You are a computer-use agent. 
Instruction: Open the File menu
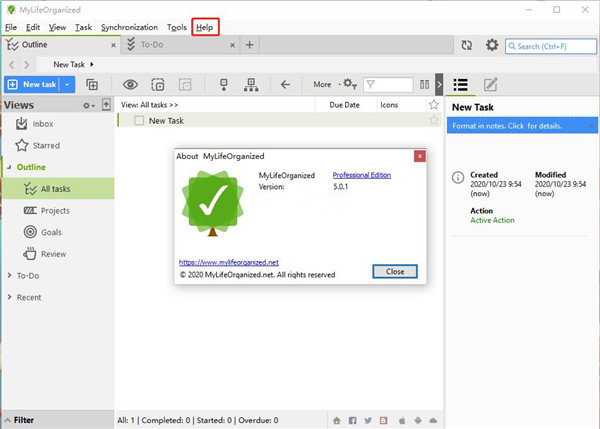pyautogui.click(x=11, y=28)
